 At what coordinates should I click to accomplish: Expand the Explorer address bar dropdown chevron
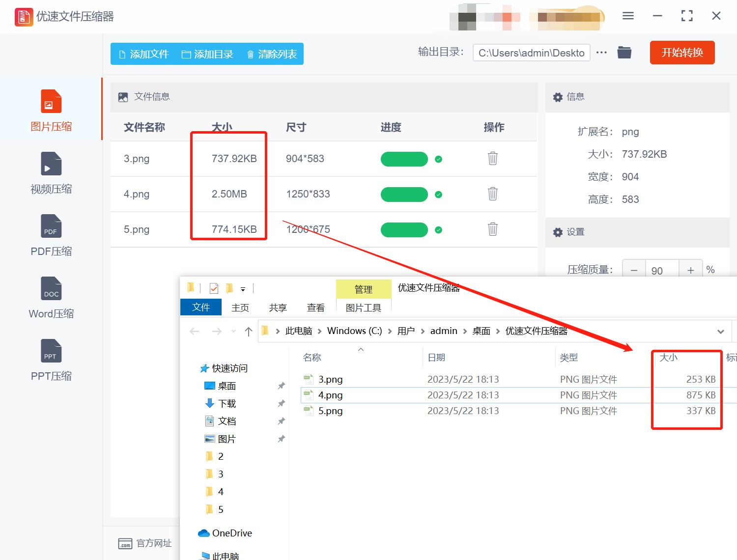tap(720, 331)
